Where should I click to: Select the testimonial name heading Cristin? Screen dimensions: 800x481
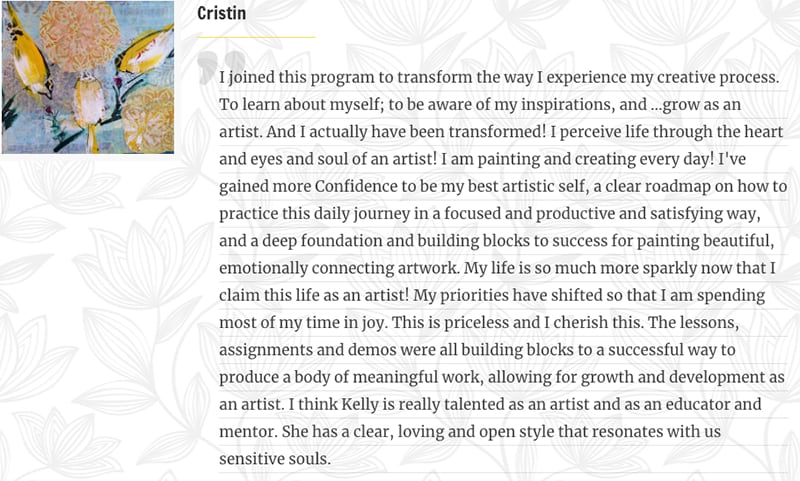tap(221, 13)
